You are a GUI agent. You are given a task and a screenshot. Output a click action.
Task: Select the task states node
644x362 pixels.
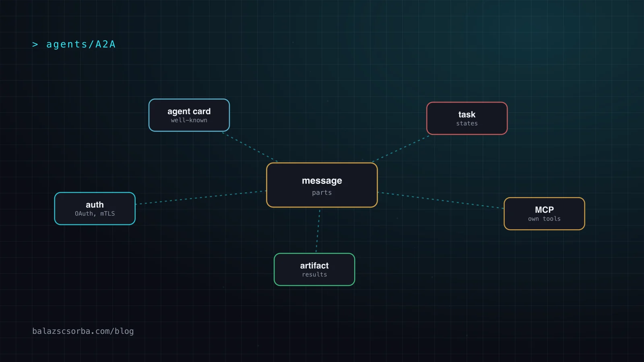click(467, 118)
